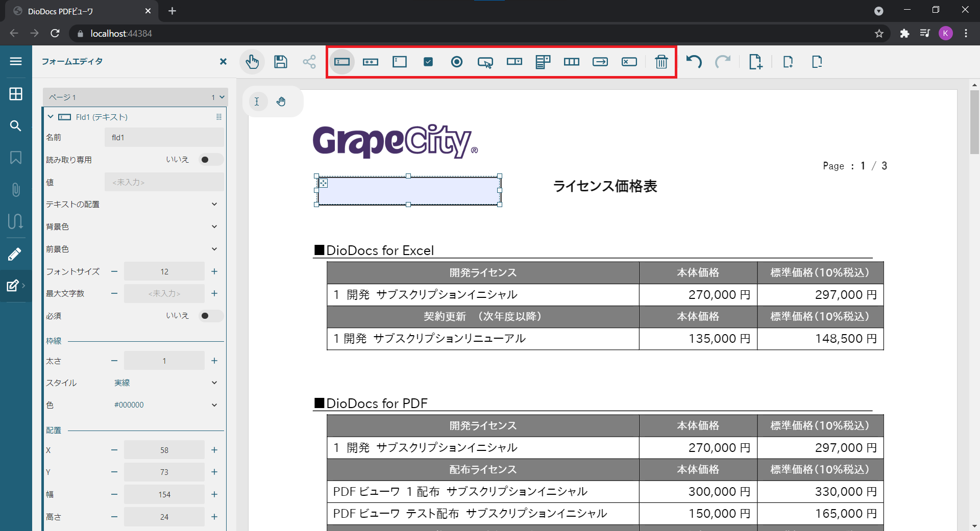Decrease the border 太さ value

click(x=114, y=361)
